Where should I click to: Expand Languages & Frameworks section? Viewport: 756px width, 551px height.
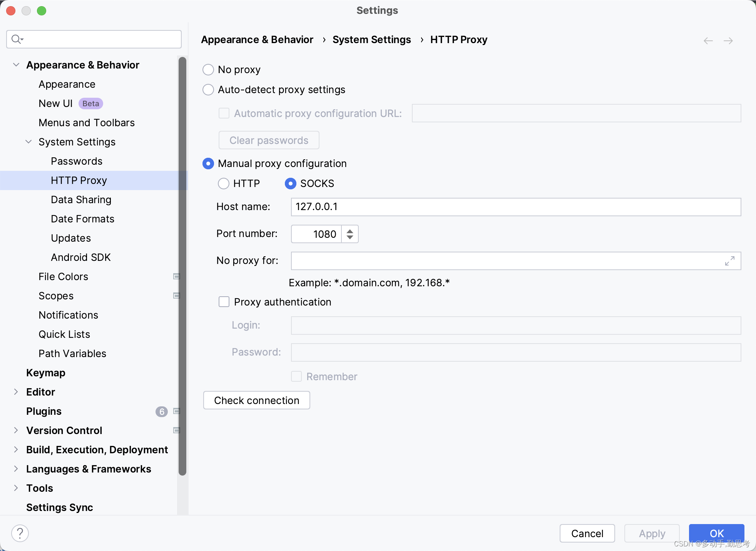point(16,469)
